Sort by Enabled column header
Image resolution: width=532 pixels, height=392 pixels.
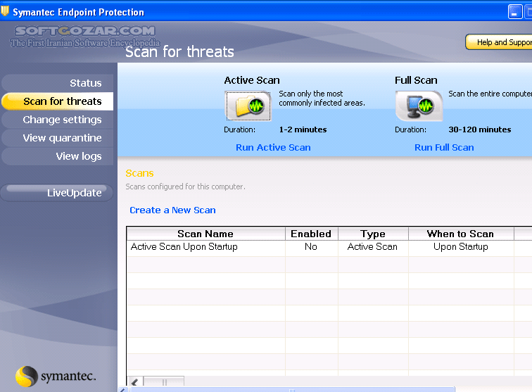pyautogui.click(x=311, y=234)
